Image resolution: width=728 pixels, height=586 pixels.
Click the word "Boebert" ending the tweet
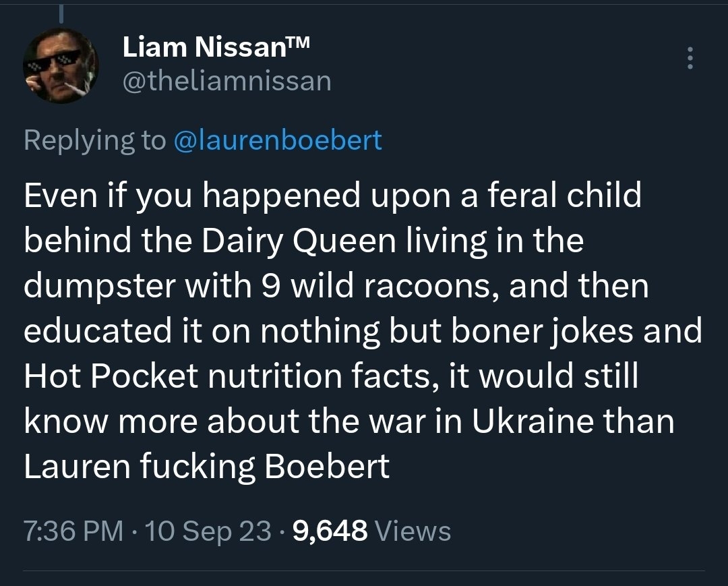pyautogui.click(x=327, y=467)
